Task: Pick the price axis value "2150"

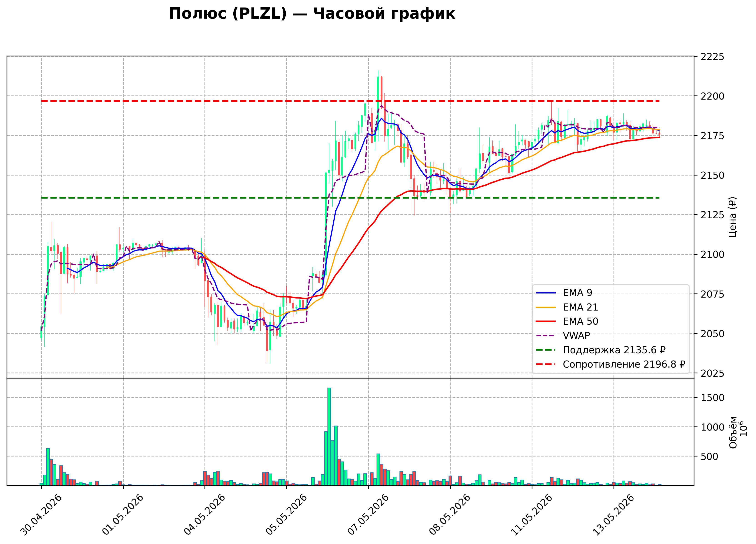Action: click(712, 175)
